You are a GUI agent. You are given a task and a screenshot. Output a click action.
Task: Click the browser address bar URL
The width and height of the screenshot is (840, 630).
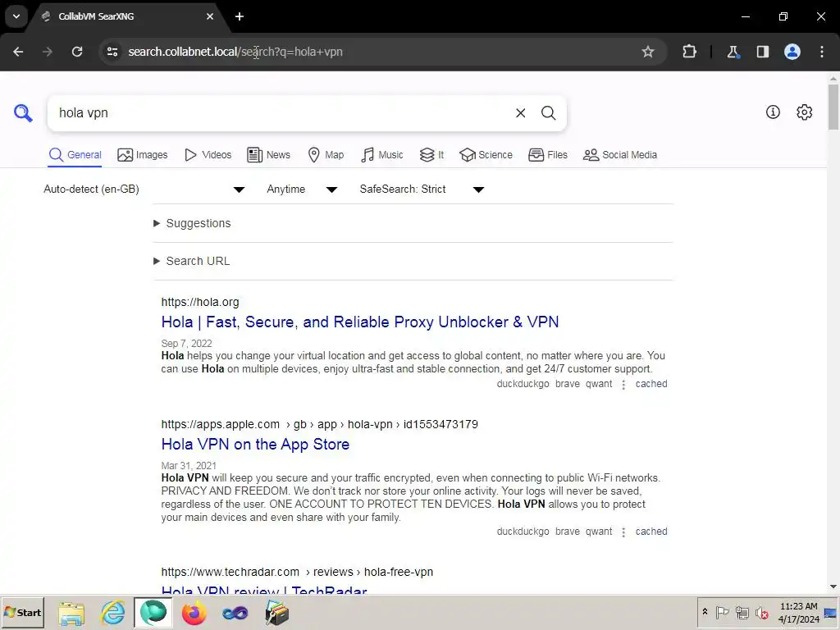click(235, 52)
